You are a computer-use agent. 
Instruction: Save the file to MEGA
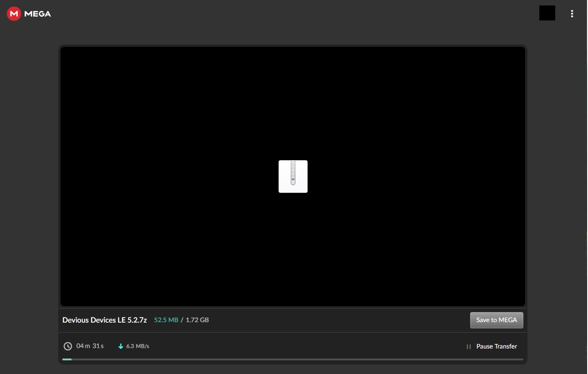click(497, 320)
